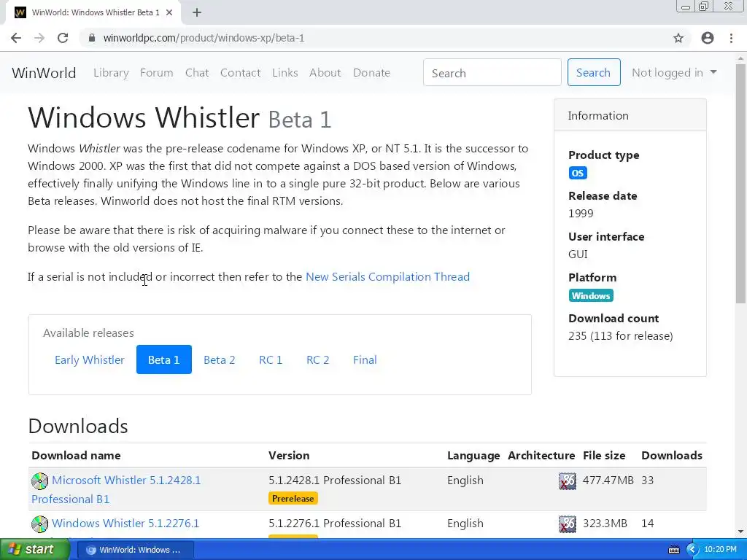Click the File size column header
Screen dimensions: 747x560
(x=604, y=456)
